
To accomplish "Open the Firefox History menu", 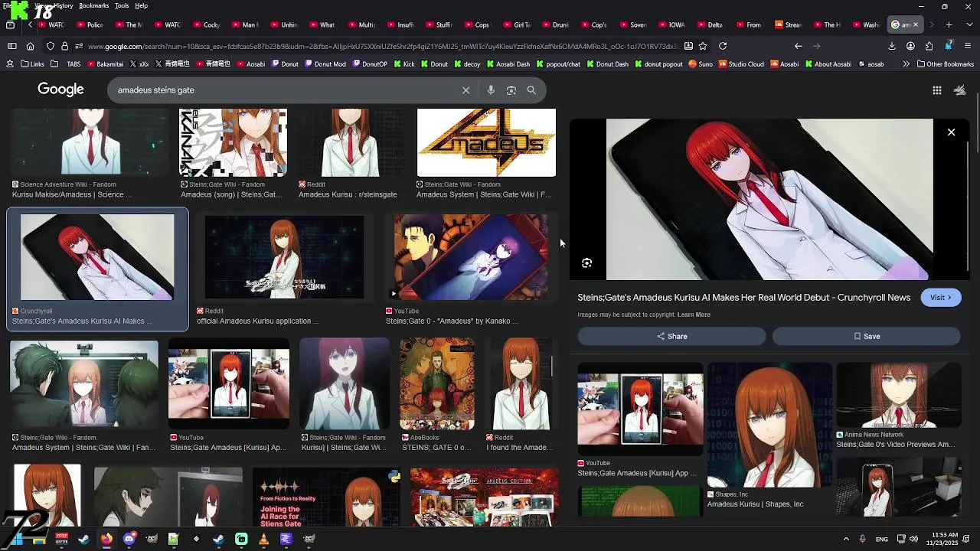I will coord(64,5).
